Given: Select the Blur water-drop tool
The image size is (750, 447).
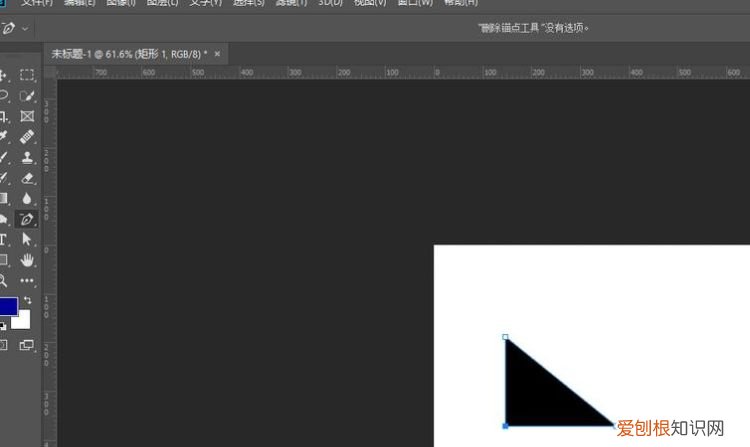Looking at the screenshot, I should pyautogui.click(x=27, y=198).
